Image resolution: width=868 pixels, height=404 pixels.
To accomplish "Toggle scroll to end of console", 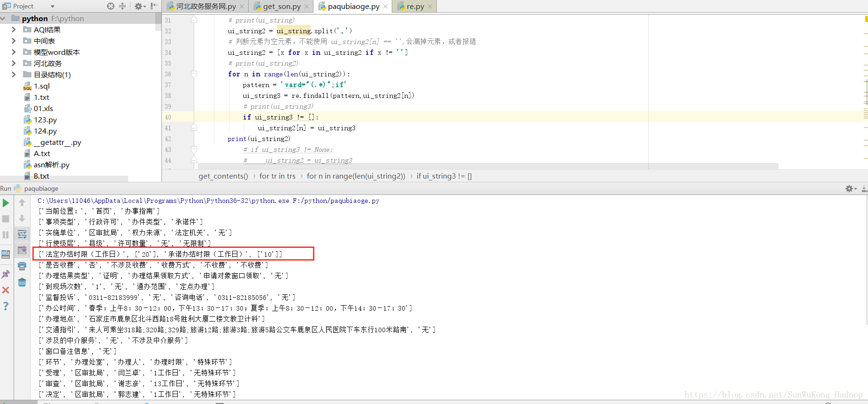I will coord(22,250).
